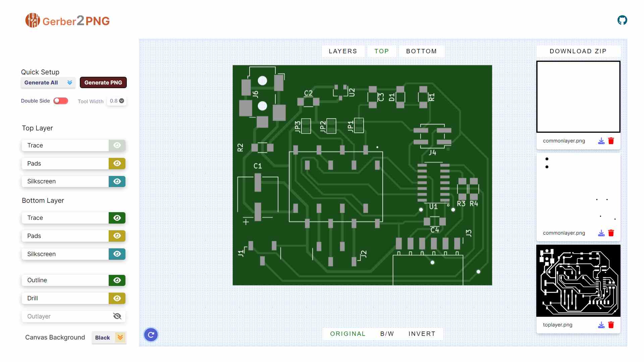This screenshot has width=644, height=362.
Task: Delete the first commonlayer.png output
Action: [x=611, y=141]
